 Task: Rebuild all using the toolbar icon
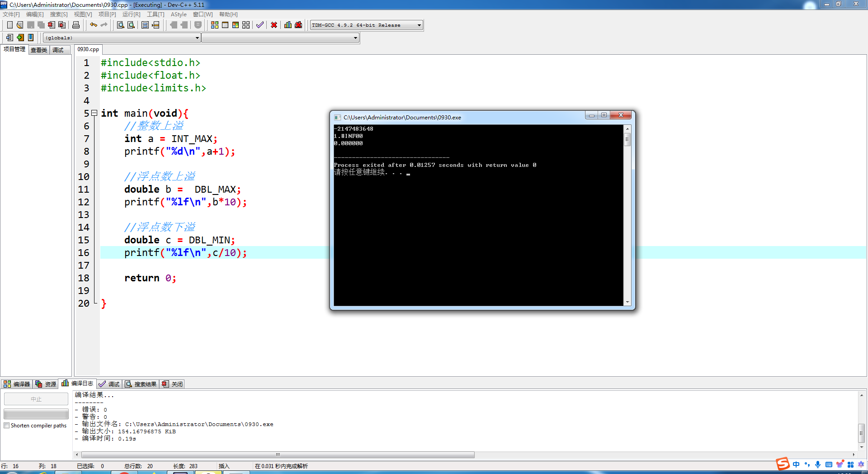(246, 25)
